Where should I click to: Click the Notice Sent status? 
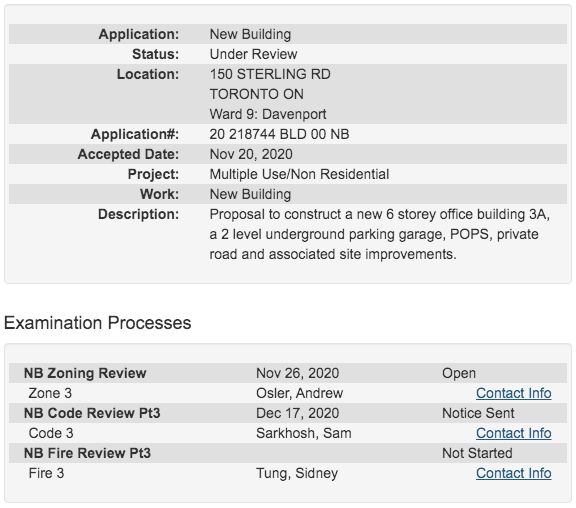478,413
